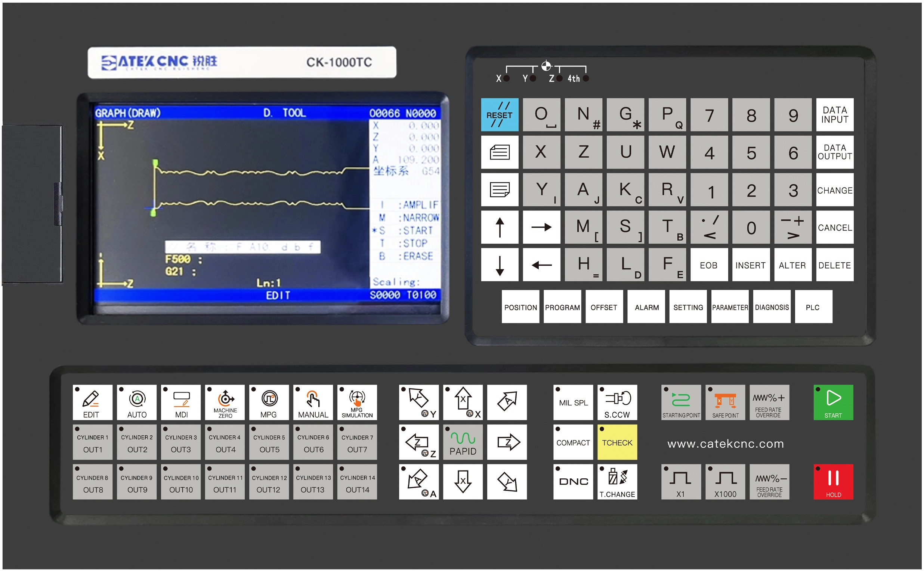The height and width of the screenshot is (571, 924).
Task: Open MPG SIMULATION mode
Action: [x=356, y=402]
